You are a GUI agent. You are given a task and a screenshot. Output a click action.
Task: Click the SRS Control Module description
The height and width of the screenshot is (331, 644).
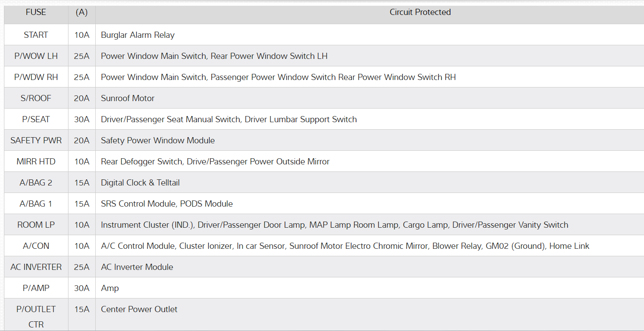click(x=167, y=204)
